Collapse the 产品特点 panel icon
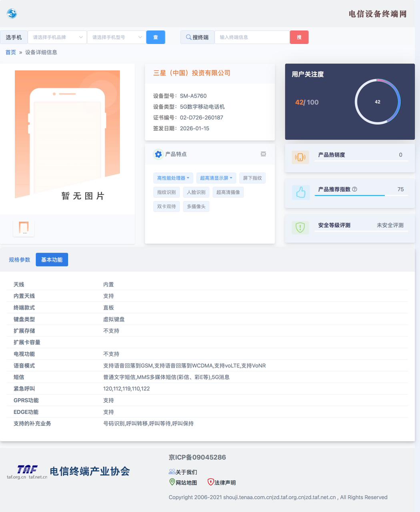 (263, 154)
